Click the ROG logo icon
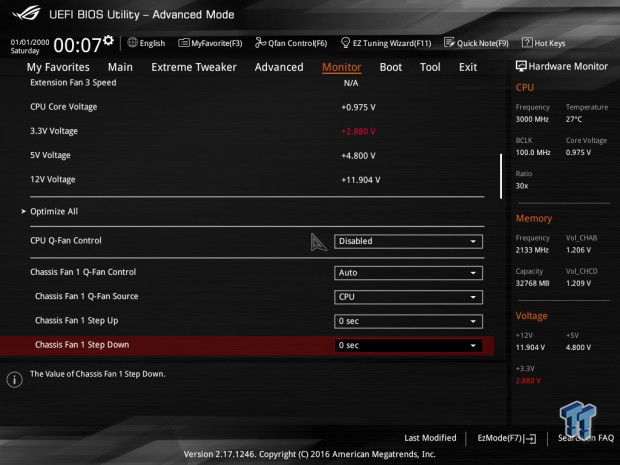This screenshot has height=465, width=620. (26, 13)
